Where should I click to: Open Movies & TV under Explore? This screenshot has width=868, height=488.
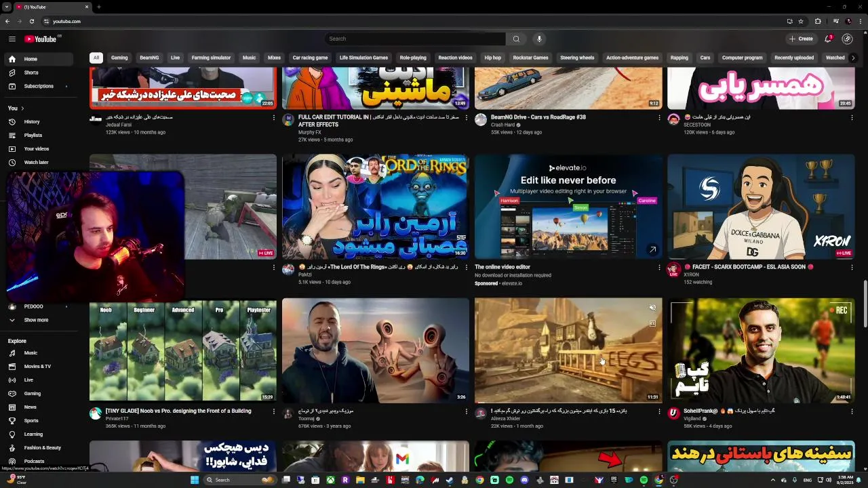(x=39, y=367)
